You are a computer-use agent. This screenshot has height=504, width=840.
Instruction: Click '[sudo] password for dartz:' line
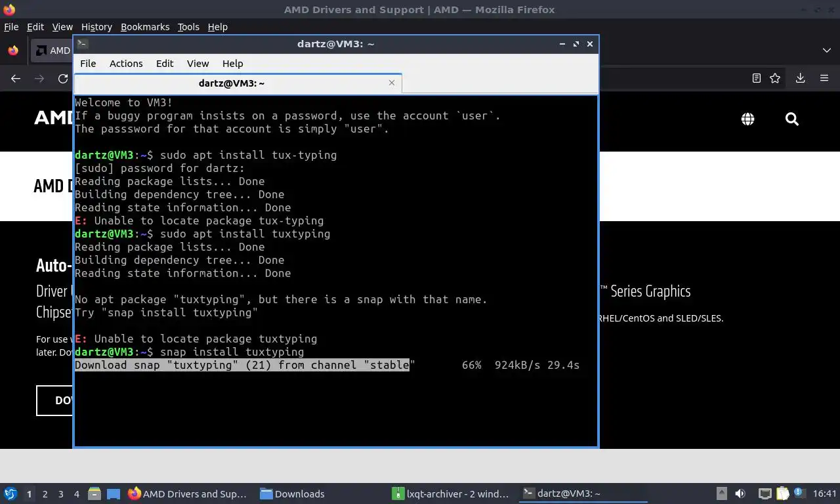tap(159, 168)
